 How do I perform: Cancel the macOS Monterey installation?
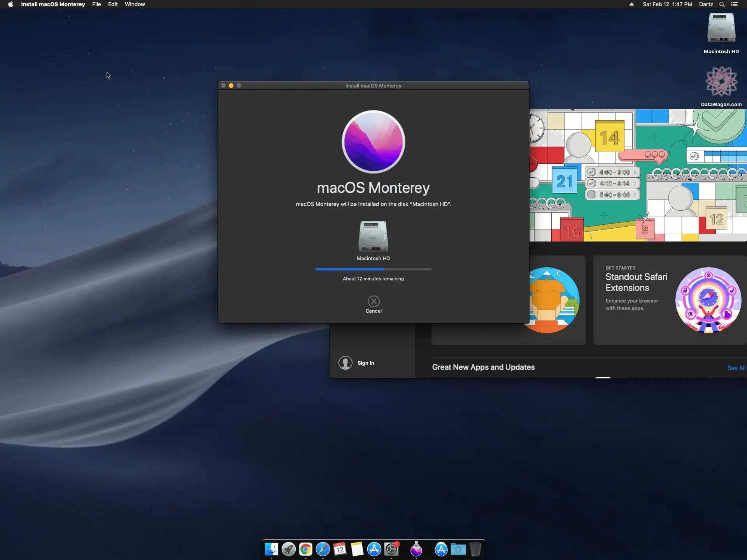373,301
